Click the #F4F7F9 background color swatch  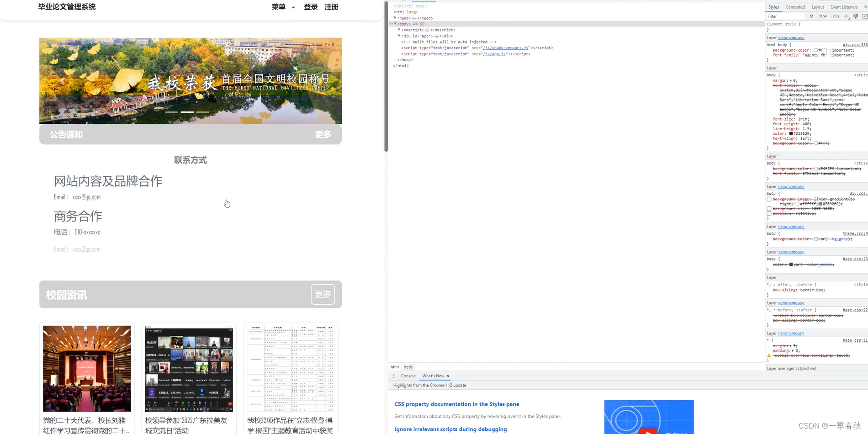click(816, 169)
